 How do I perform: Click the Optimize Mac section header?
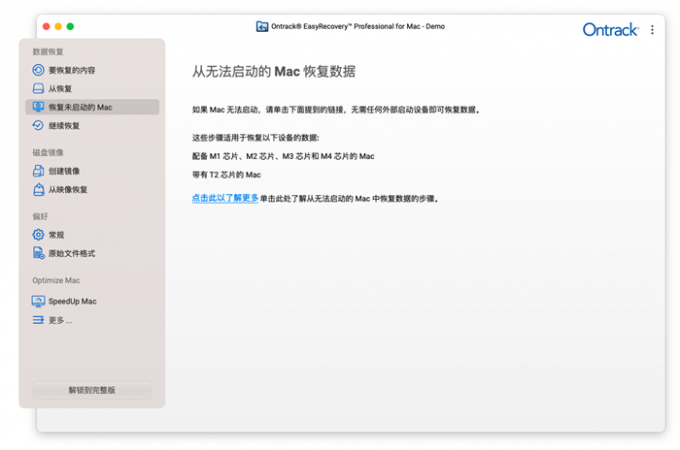[x=56, y=280]
